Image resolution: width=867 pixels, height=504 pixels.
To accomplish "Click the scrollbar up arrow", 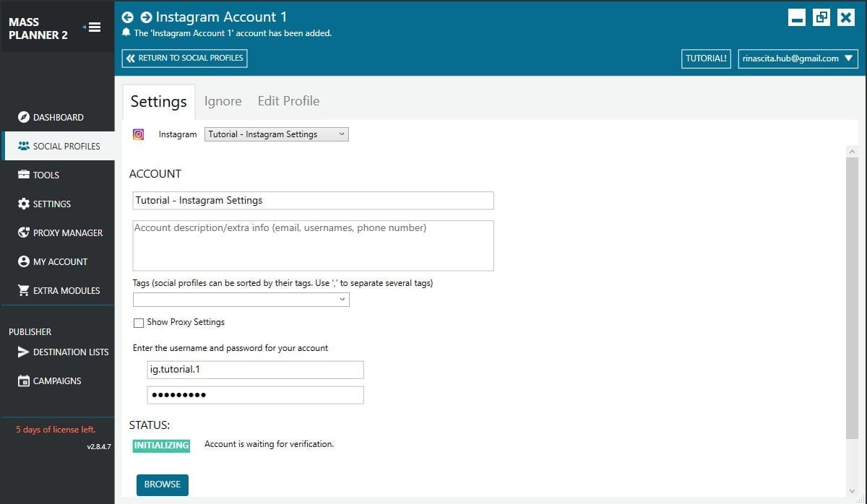I will click(852, 152).
